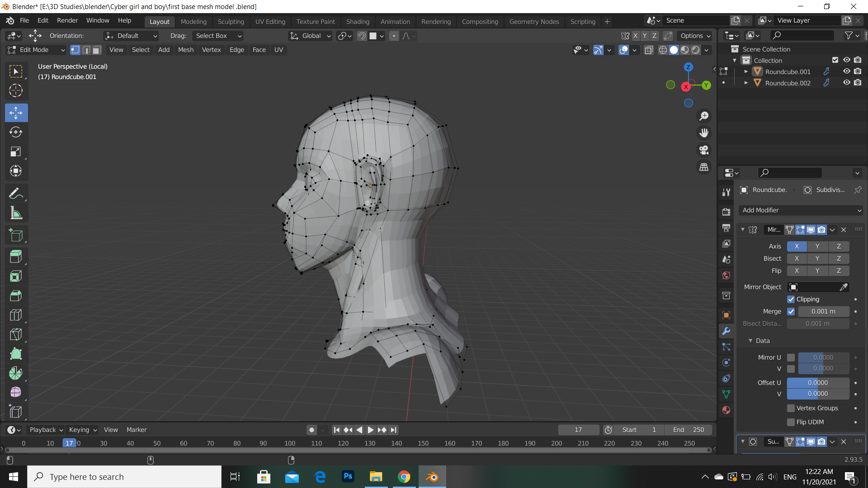Open the Mesh menu
868x488 pixels.
185,50
